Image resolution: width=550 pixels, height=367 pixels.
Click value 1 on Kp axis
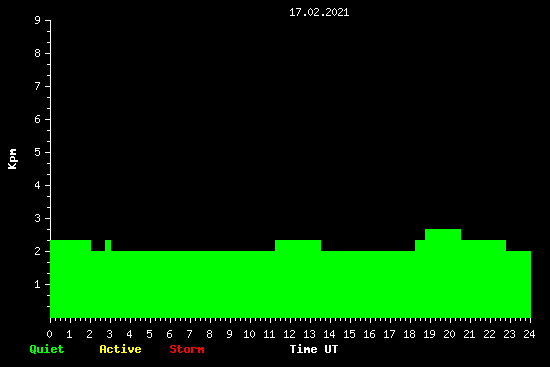point(38,284)
